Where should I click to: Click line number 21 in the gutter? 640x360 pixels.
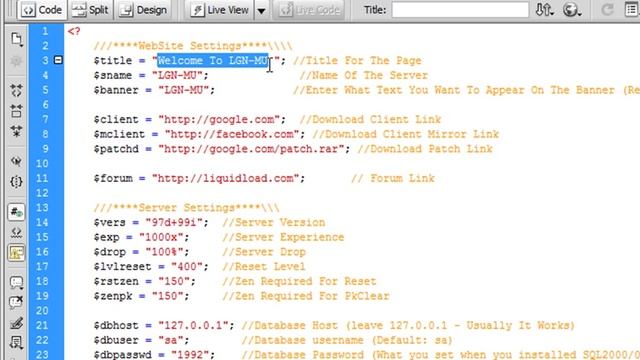(42, 325)
